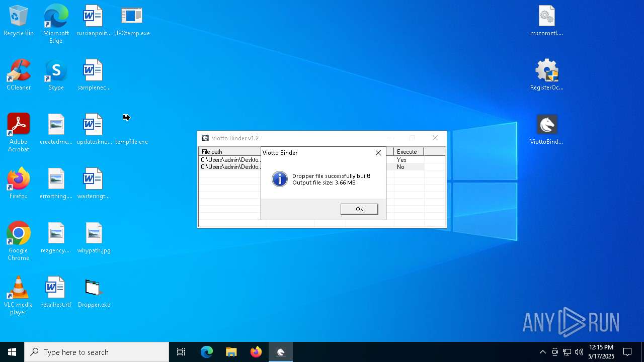The height and width of the screenshot is (362, 644).
Task: Open VLC media player shortcut
Action: [x=19, y=296]
